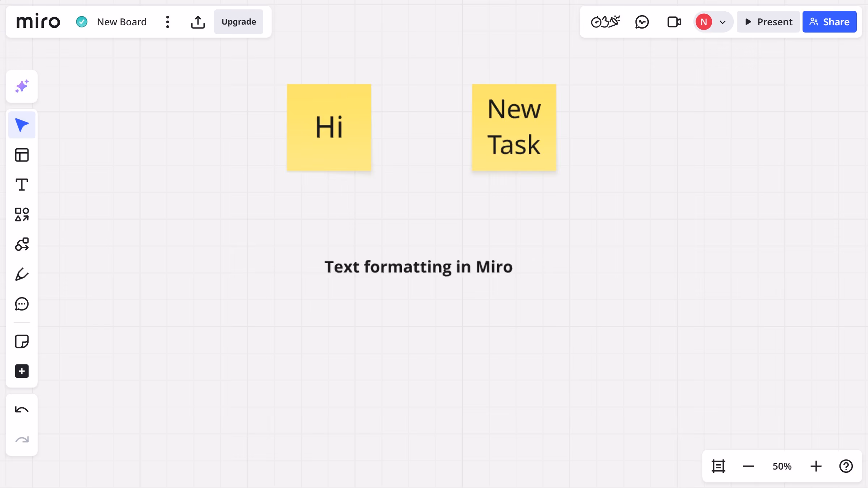868x488 pixels.
Task: Click the 50% zoom level
Action: coord(782,466)
